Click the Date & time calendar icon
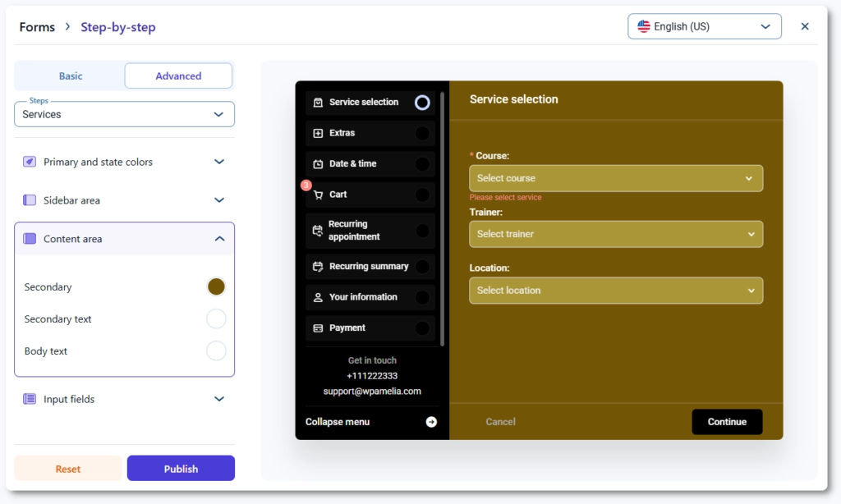 coord(318,164)
